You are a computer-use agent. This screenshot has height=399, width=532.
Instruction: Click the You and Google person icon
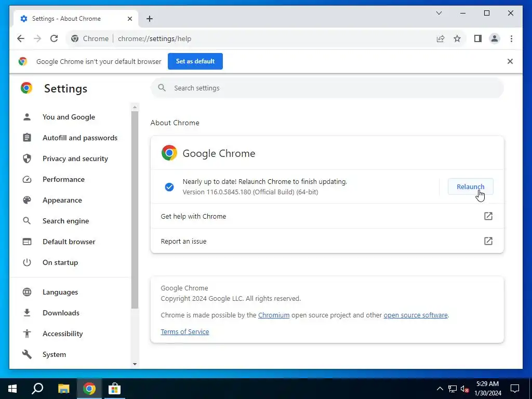[x=27, y=117]
